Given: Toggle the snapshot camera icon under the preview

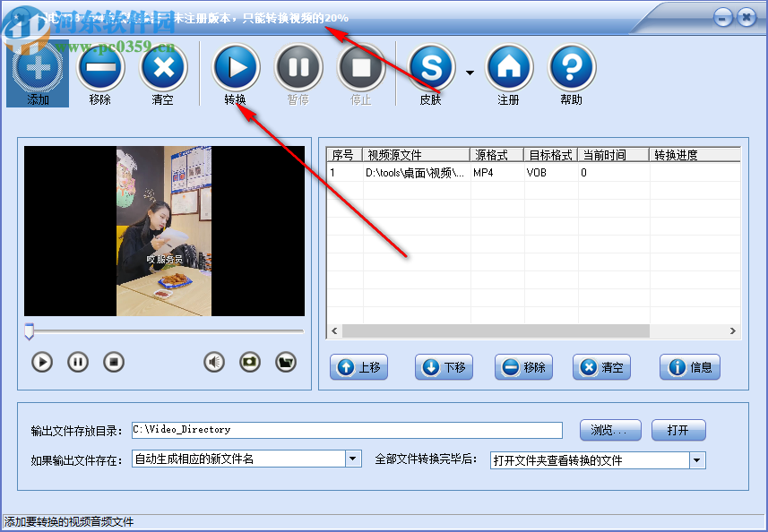Looking at the screenshot, I should coord(249,362).
